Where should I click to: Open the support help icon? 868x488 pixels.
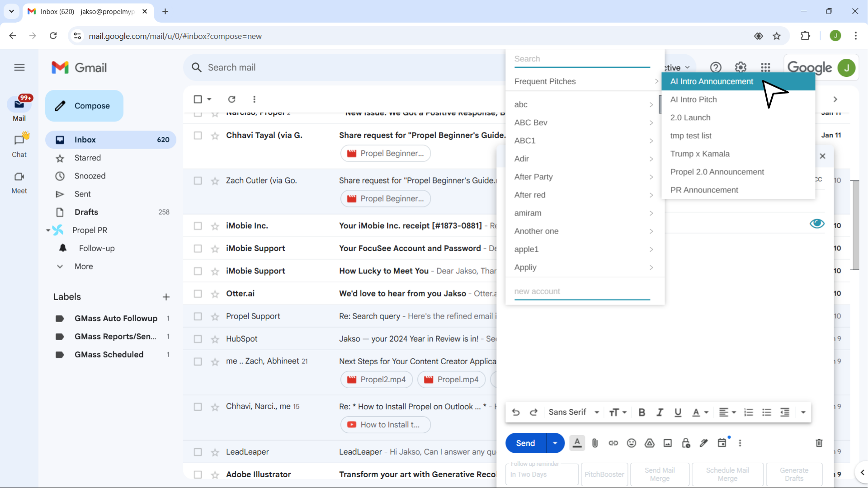[x=716, y=68]
